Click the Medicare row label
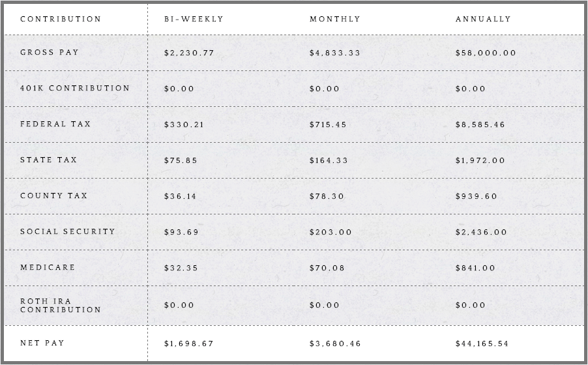Image resolution: width=588 pixels, height=365 pixels. point(48,267)
